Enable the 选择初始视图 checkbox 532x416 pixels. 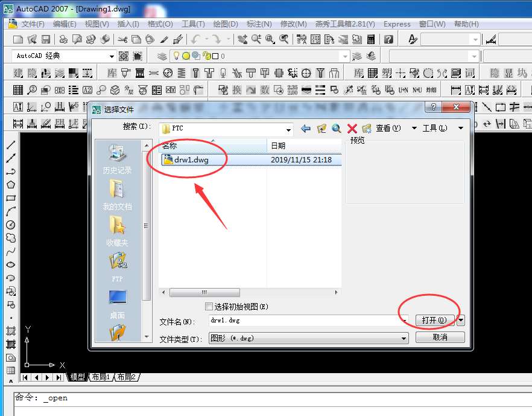tap(209, 307)
